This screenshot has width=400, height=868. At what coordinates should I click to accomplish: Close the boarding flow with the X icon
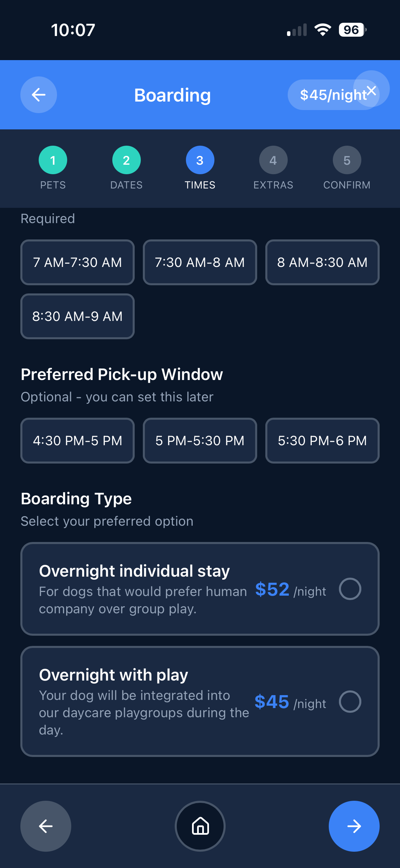click(x=372, y=90)
